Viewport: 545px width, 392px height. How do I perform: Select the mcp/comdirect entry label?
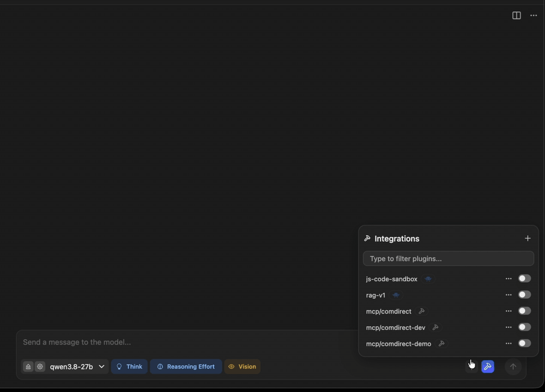[389, 311]
